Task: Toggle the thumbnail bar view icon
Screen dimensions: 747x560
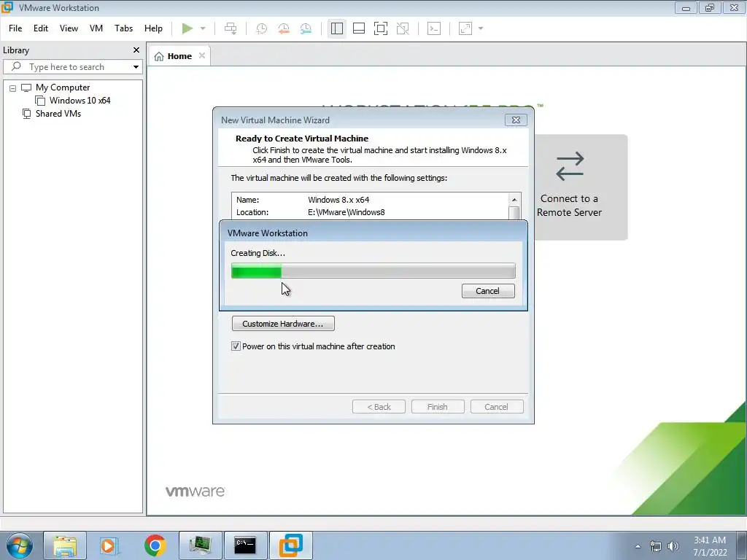Action: click(359, 28)
